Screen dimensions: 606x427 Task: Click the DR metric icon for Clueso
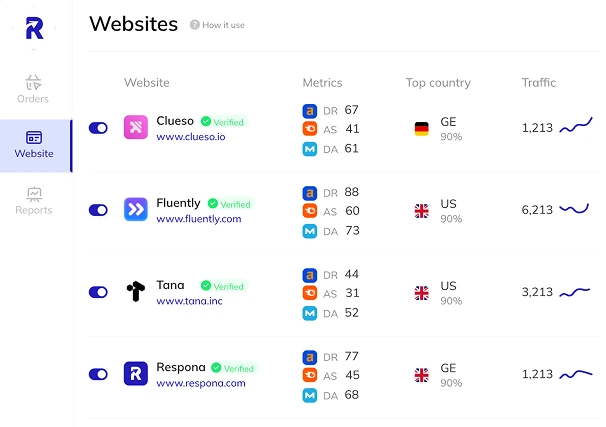pos(310,110)
